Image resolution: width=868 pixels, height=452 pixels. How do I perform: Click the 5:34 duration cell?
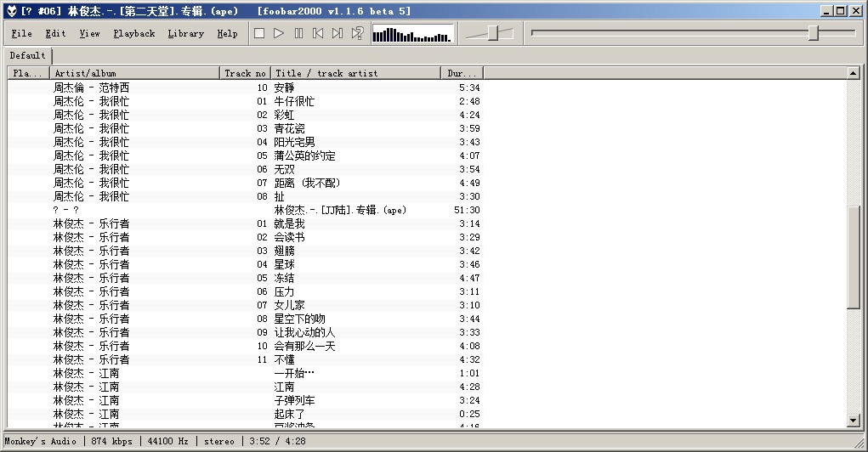click(x=469, y=88)
